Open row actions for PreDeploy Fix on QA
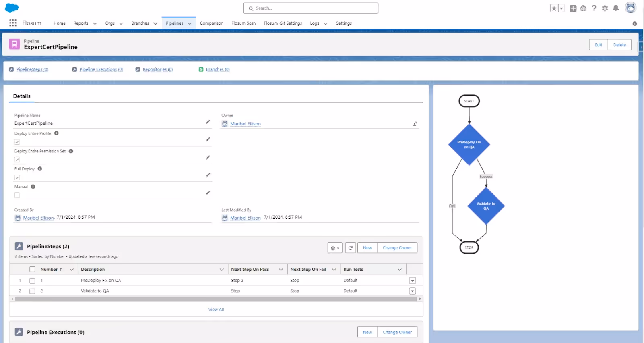 (413, 281)
